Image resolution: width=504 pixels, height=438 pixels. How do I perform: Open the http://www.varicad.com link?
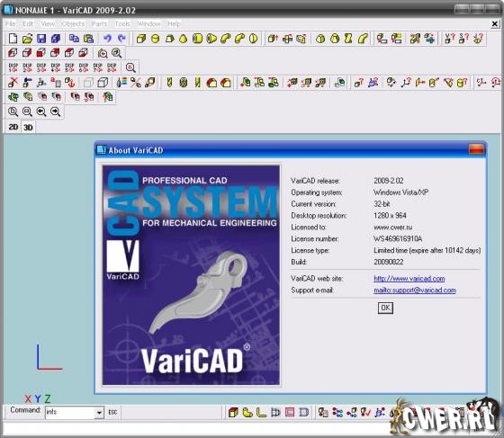(x=409, y=279)
